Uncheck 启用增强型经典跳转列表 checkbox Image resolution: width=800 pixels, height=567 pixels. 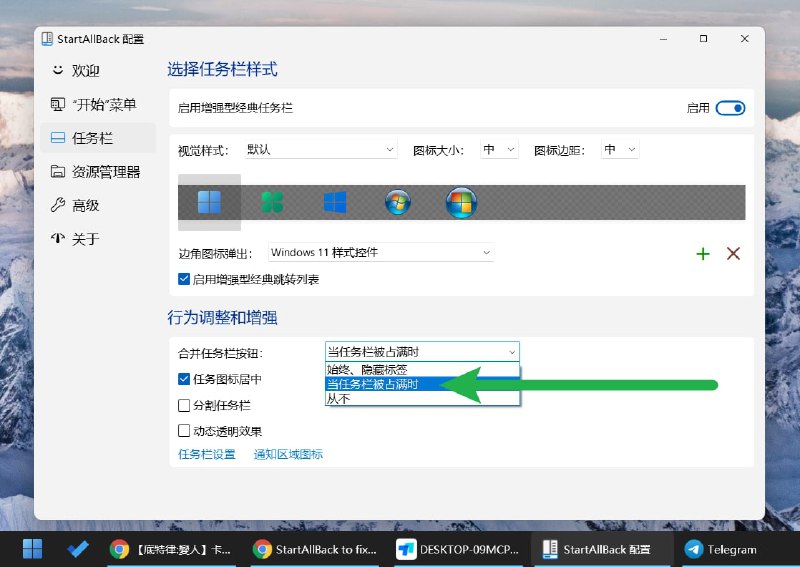(x=184, y=279)
